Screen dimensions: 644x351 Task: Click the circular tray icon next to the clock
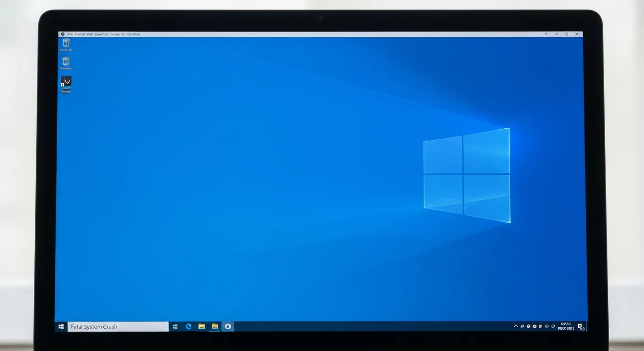[x=553, y=326]
